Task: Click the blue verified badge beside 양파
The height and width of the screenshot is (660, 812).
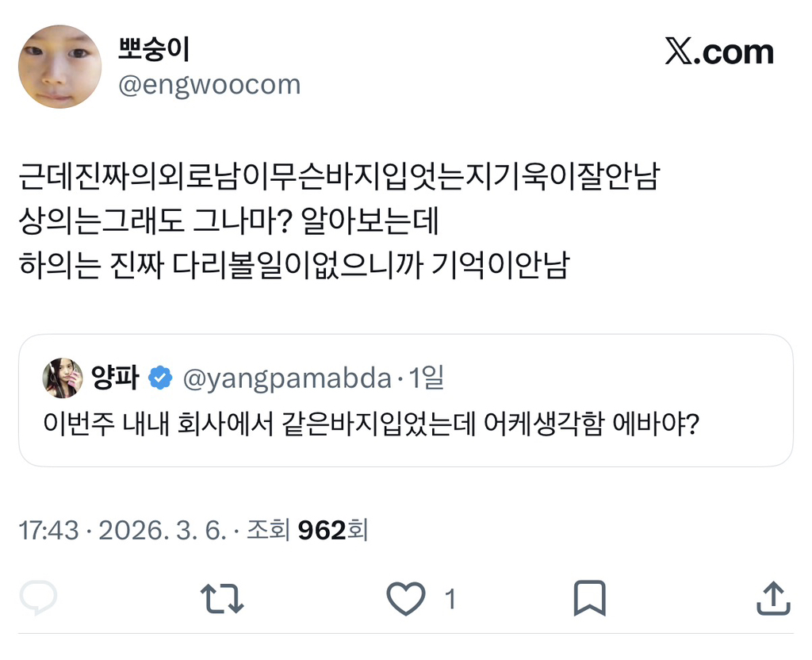Action: click(161, 378)
